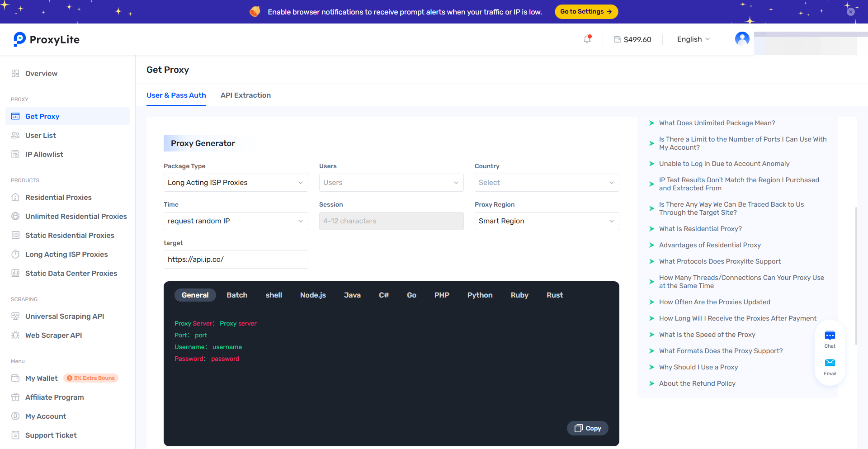Open the user profile avatar

pyautogui.click(x=742, y=39)
